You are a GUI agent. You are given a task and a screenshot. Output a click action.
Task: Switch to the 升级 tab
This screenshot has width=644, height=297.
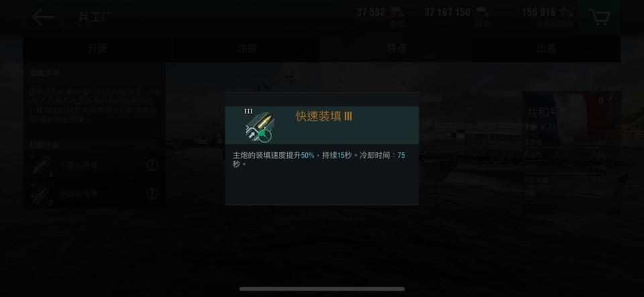[98, 49]
